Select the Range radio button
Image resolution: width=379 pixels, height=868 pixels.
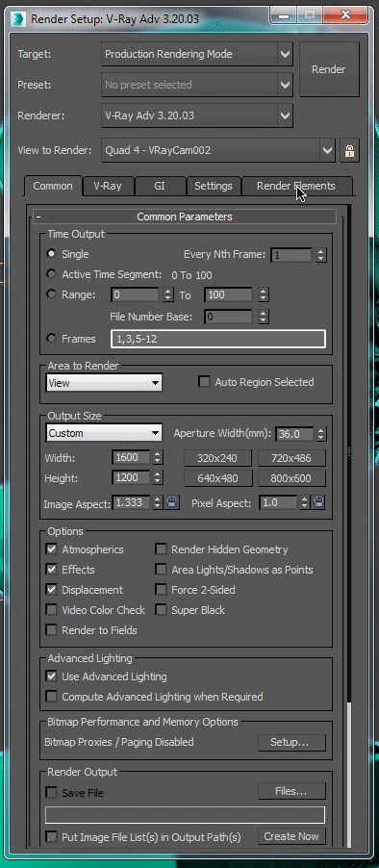[52, 294]
